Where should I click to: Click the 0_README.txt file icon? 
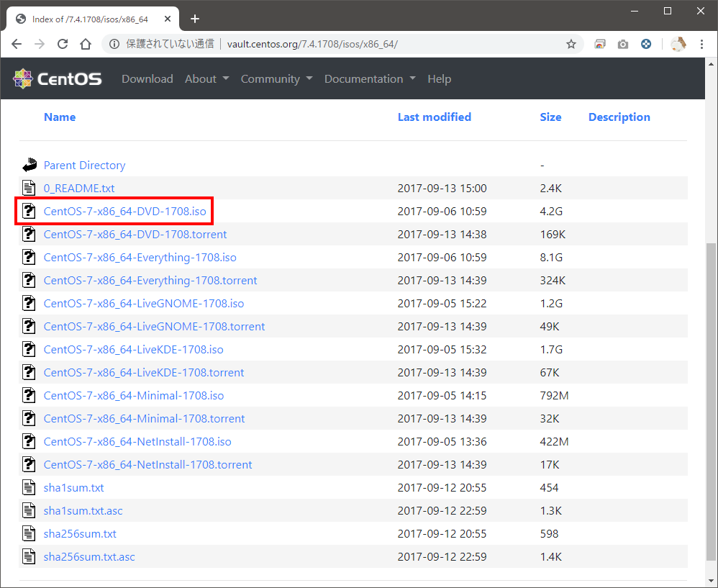tap(29, 188)
